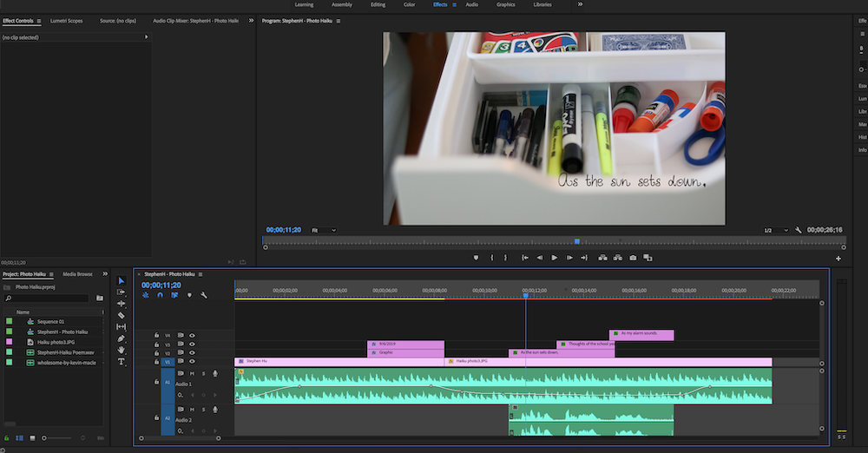Select the 'As my alarm sounds' title clip
The height and width of the screenshot is (453, 868).
click(x=641, y=334)
